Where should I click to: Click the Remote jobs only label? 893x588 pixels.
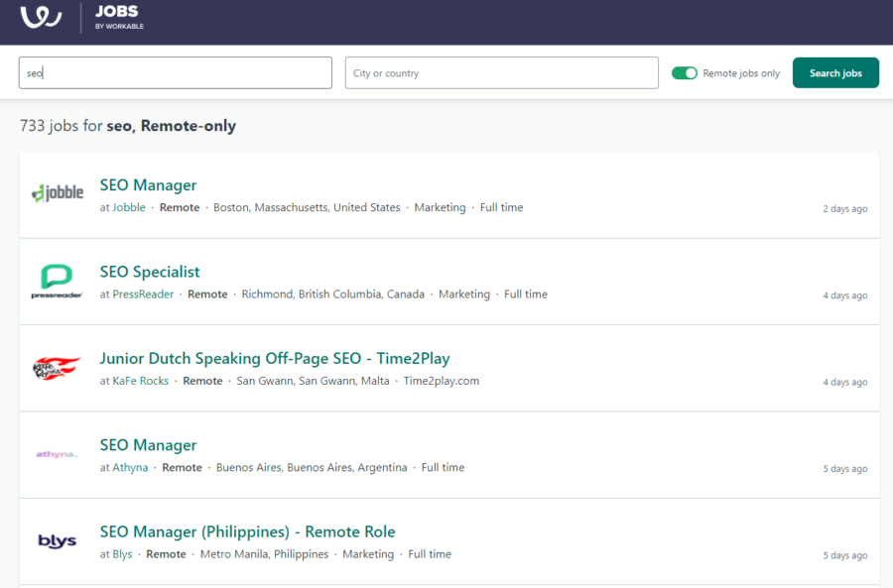tap(741, 73)
